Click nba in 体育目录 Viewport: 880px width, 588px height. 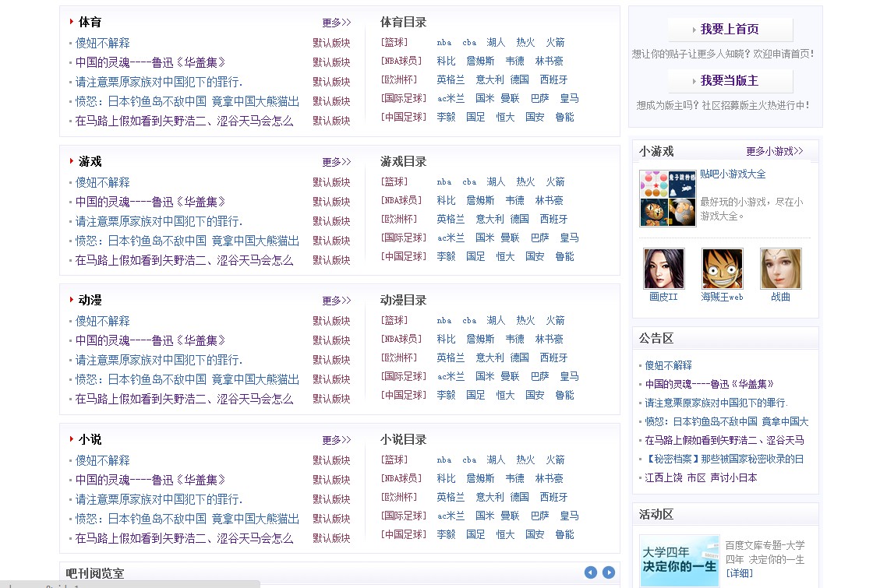[x=444, y=43]
